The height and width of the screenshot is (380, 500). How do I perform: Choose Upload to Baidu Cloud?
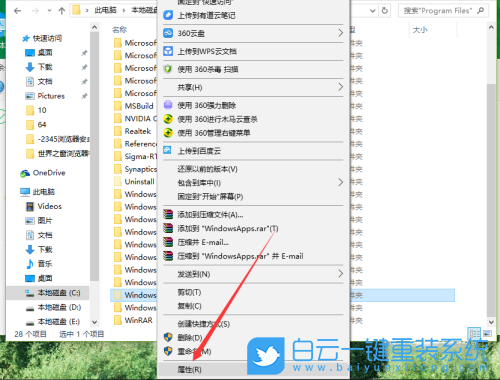(x=253, y=151)
